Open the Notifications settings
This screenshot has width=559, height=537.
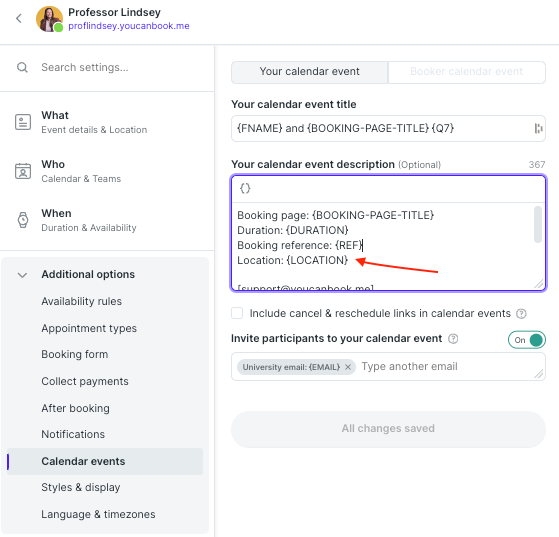click(73, 434)
